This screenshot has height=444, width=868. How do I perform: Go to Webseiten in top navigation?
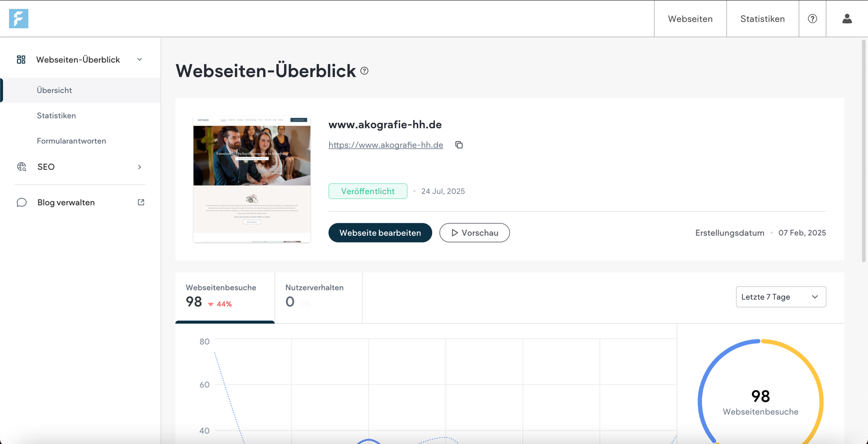(x=690, y=19)
